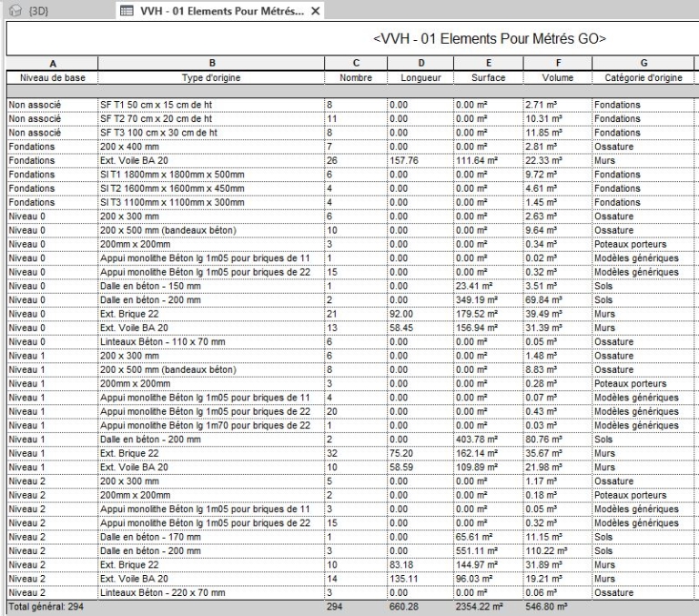Screen dimensions: 699x616
Task: Select column E header
Action: pos(489,64)
